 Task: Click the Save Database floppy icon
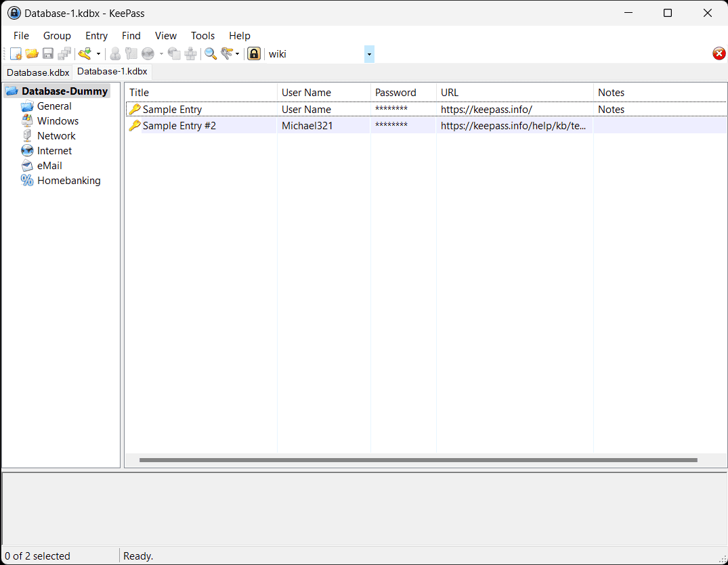click(x=48, y=54)
